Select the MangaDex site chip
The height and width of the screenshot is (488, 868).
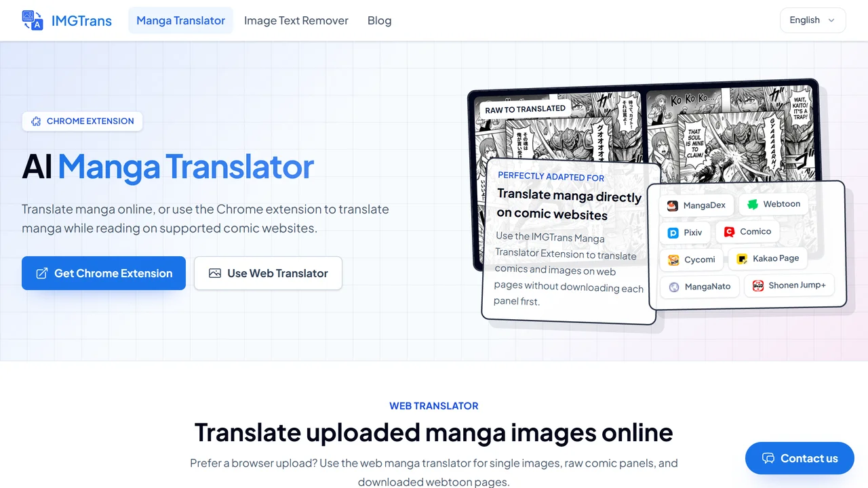pos(696,205)
